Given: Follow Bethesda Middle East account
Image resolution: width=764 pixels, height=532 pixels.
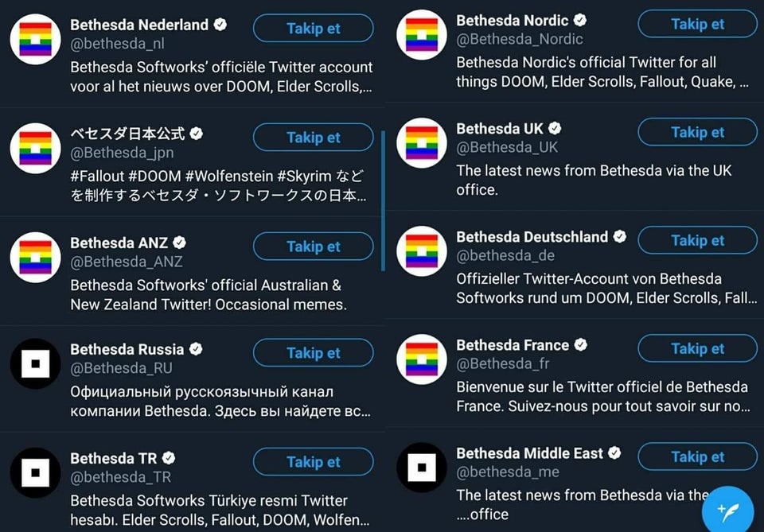Looking at the screenshot, I should pos(698,456).
